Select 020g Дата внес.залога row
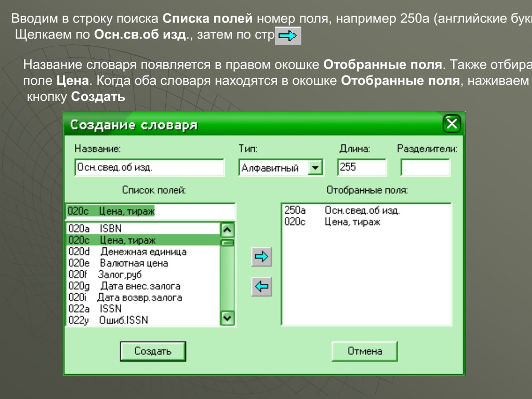 [143, 286]
